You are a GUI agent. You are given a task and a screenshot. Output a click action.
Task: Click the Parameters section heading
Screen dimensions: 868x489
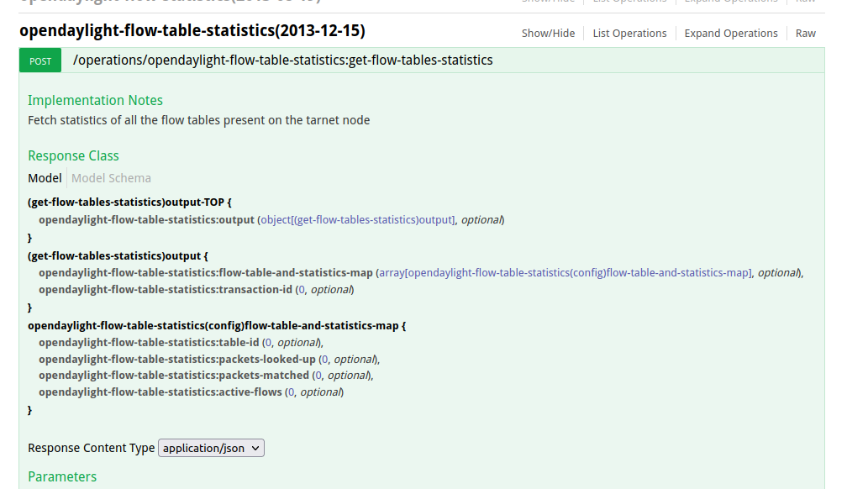tap(62, 476)
